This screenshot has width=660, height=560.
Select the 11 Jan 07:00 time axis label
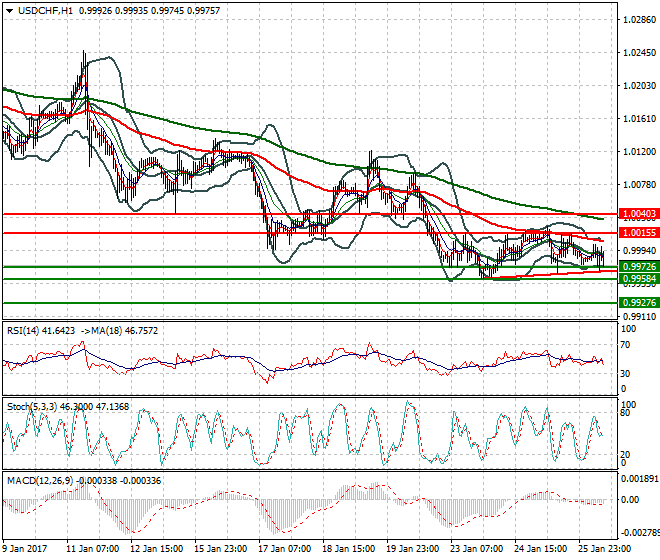point(95,549)
